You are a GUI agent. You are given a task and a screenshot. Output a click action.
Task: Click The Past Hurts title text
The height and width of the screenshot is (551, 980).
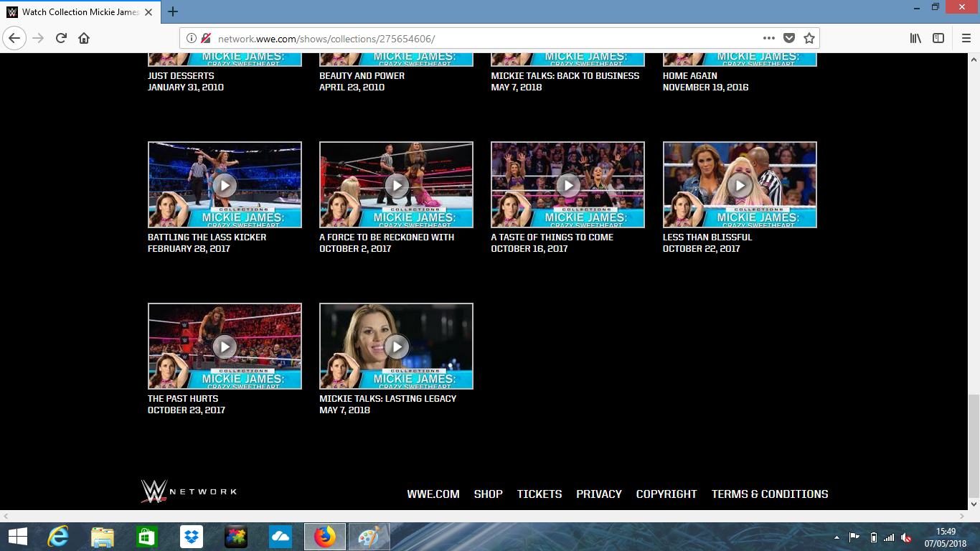[x=183, y=398]
